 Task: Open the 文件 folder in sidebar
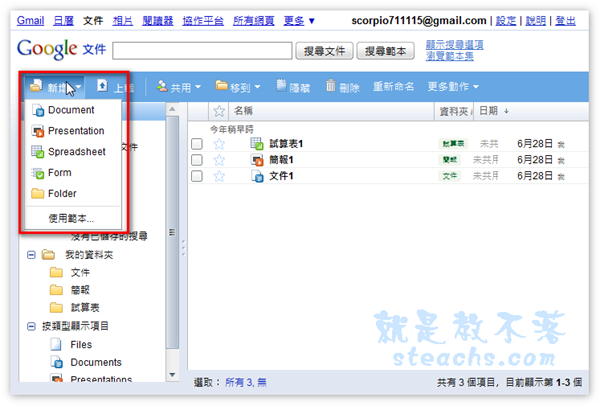(80, 272)
